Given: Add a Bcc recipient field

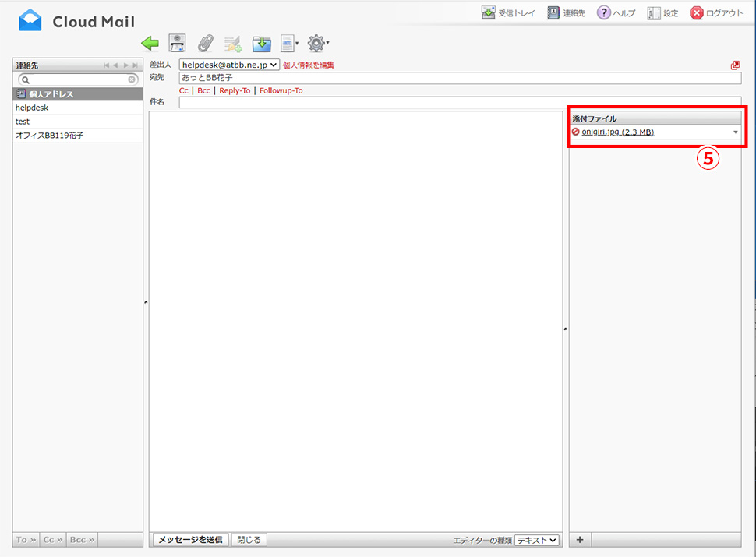Looking at the screenshot, I should pos(203,90).
